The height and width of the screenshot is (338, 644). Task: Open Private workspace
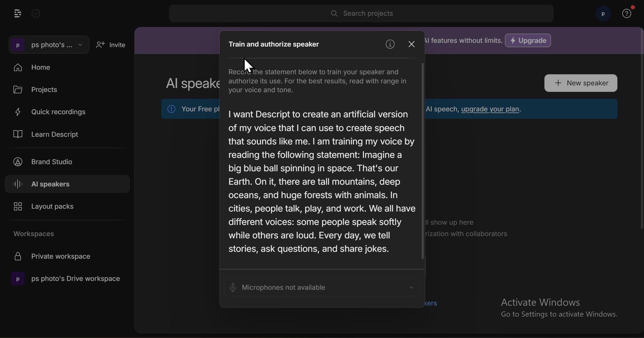[67, 256]
